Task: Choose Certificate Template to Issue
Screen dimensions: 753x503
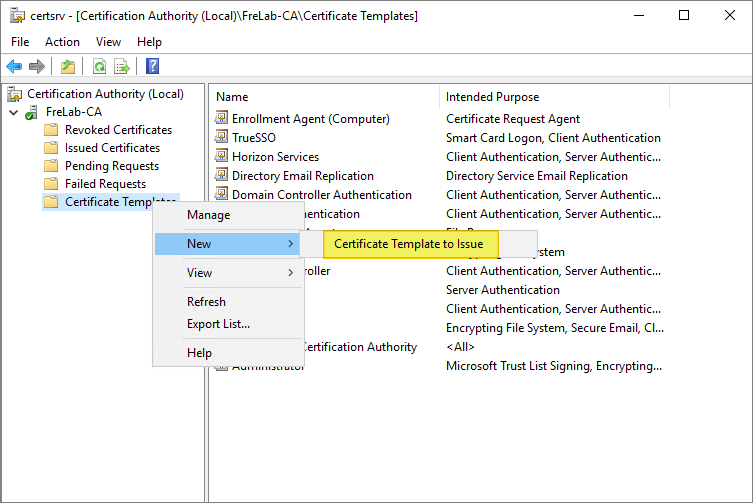Action: coord(408,244)
